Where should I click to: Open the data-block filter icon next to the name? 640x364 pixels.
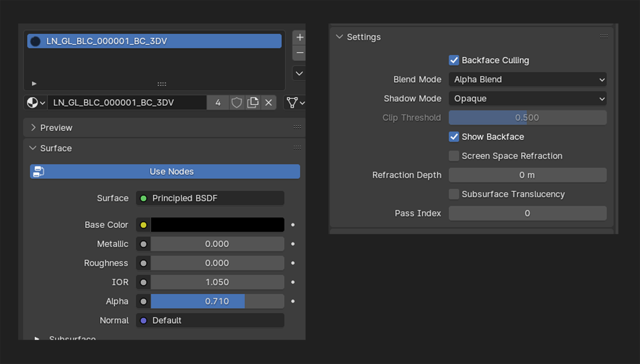[293, 102]
